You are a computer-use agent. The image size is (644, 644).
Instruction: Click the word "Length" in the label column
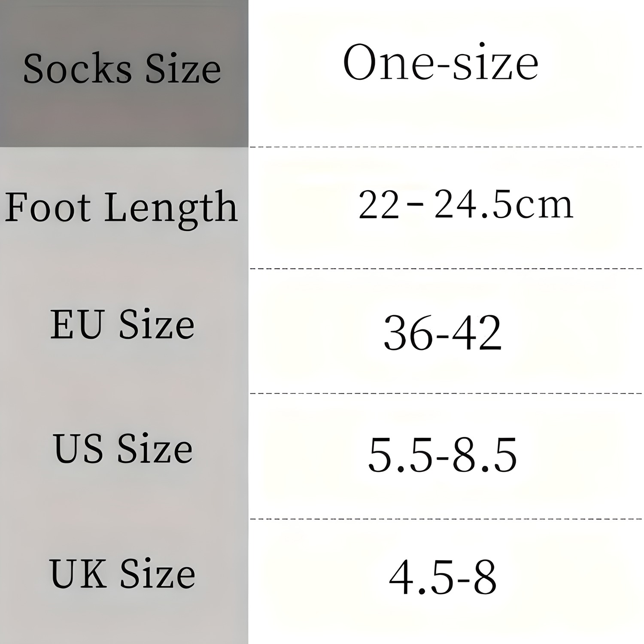(x=171, y=208)
